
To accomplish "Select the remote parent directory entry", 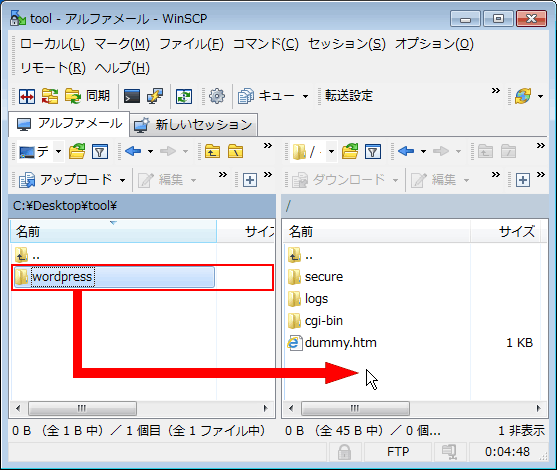I will click(300, 255).
